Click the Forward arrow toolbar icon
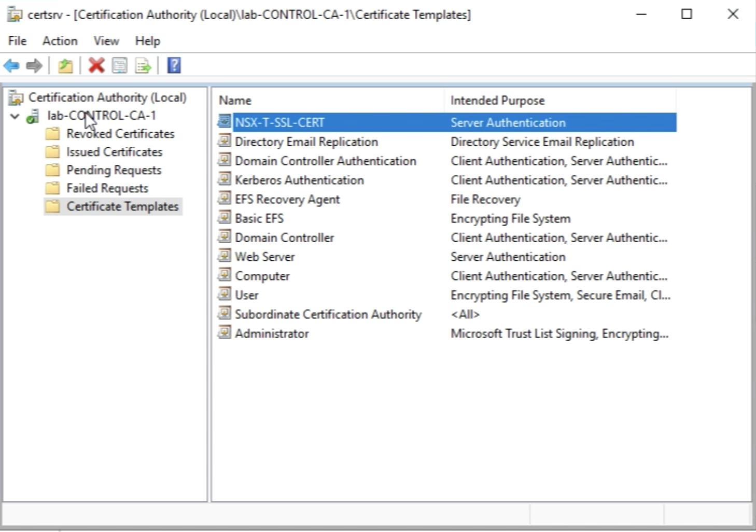 pyautogui.click(x=34, y=66)
